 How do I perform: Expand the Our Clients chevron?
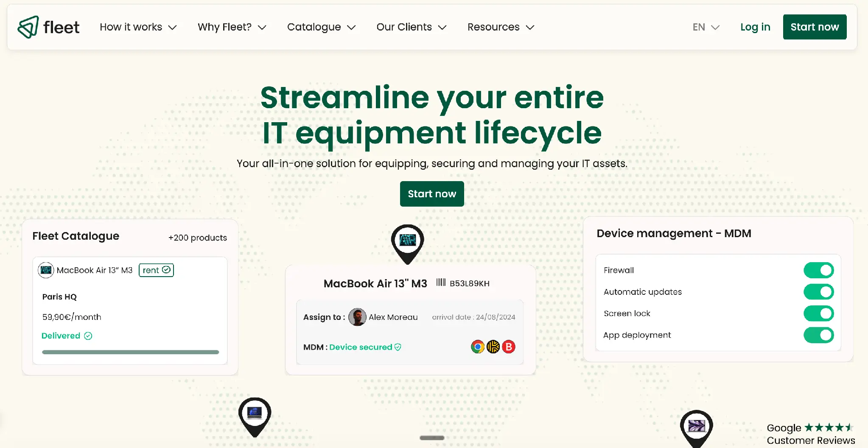click(442, 28)
